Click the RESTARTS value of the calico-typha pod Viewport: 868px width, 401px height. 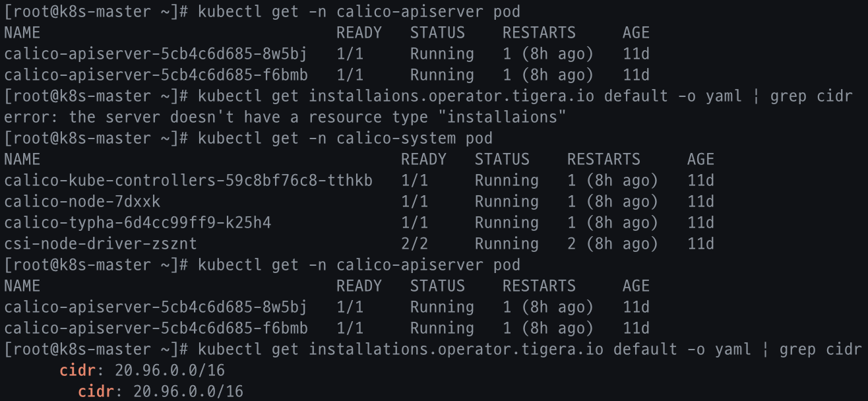click(x=612, y=223)
